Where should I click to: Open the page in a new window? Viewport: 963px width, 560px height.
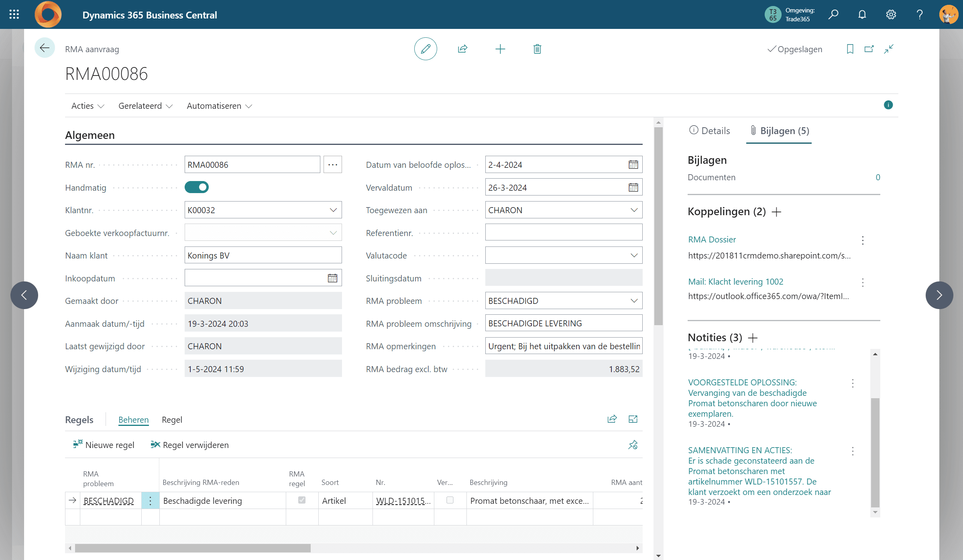click(869, 49)
